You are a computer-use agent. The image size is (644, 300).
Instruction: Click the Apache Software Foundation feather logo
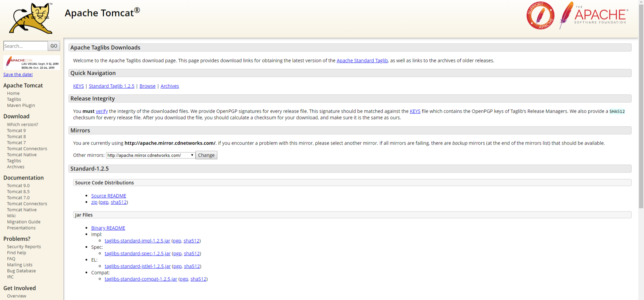[x=593, y=15]
